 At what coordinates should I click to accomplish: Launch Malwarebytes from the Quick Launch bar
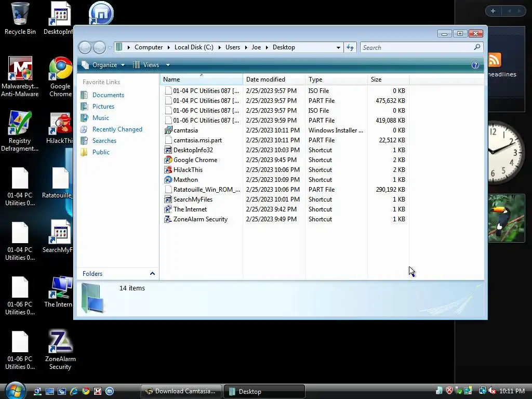click(97, 391)
